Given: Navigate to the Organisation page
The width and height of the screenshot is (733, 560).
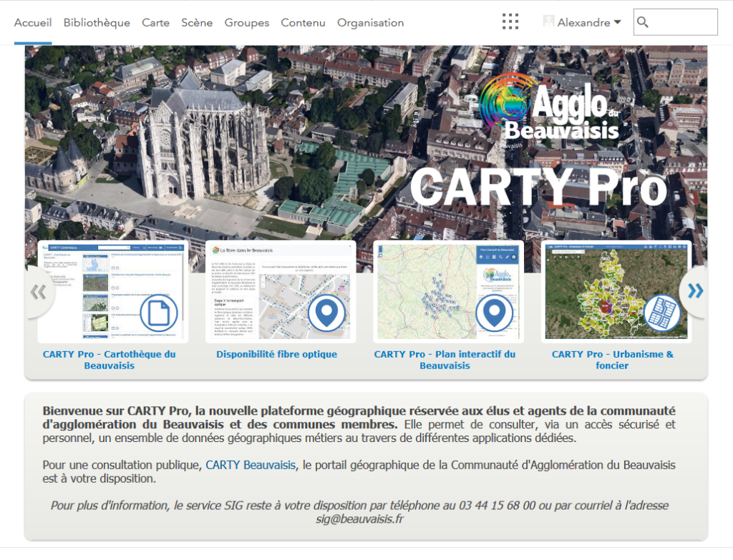Looking at the screenshot, I should [x=370, y=23].
